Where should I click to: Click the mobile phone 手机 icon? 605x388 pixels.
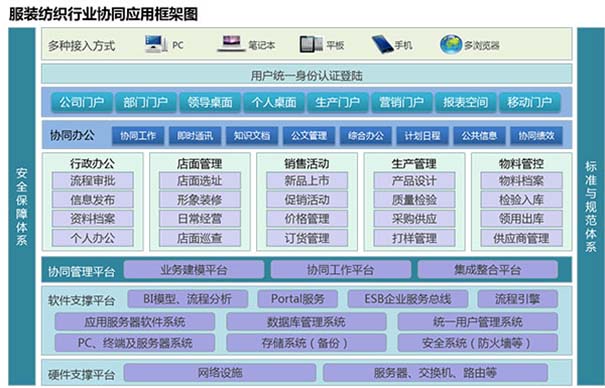point(382,44)
